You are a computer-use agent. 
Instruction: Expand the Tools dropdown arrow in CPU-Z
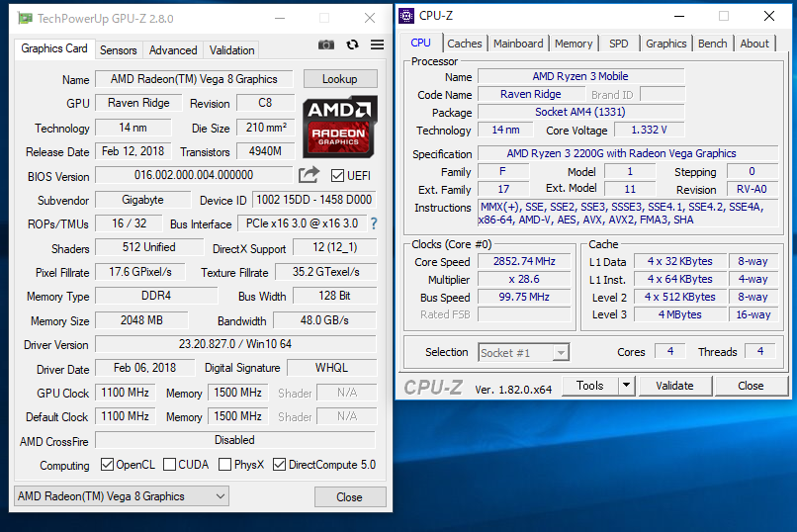click(627, 385)
